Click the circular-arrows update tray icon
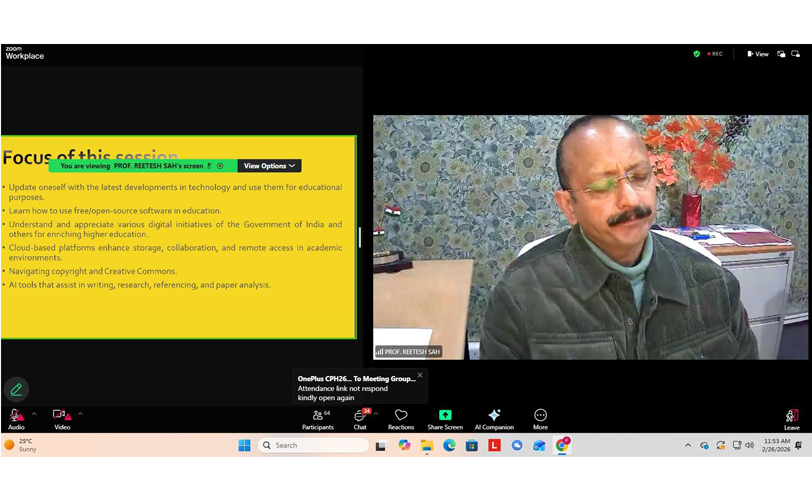 coord(720,445)
